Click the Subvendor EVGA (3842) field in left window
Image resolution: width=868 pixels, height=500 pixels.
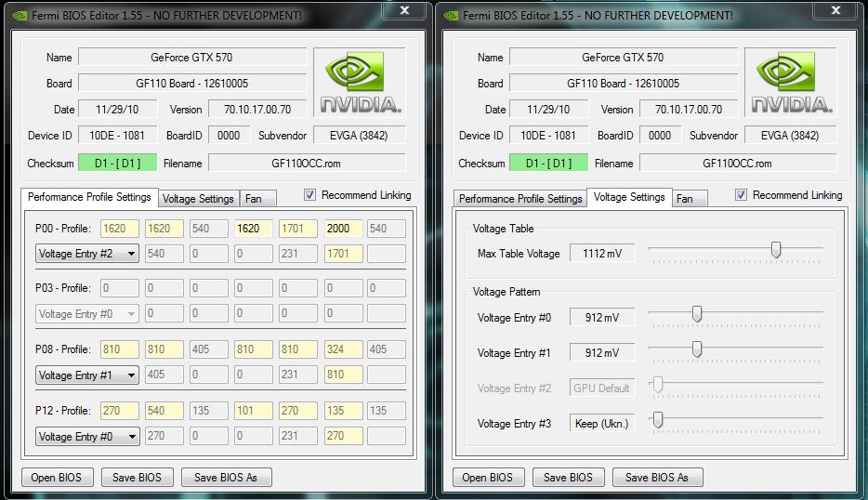click(360, 135)
